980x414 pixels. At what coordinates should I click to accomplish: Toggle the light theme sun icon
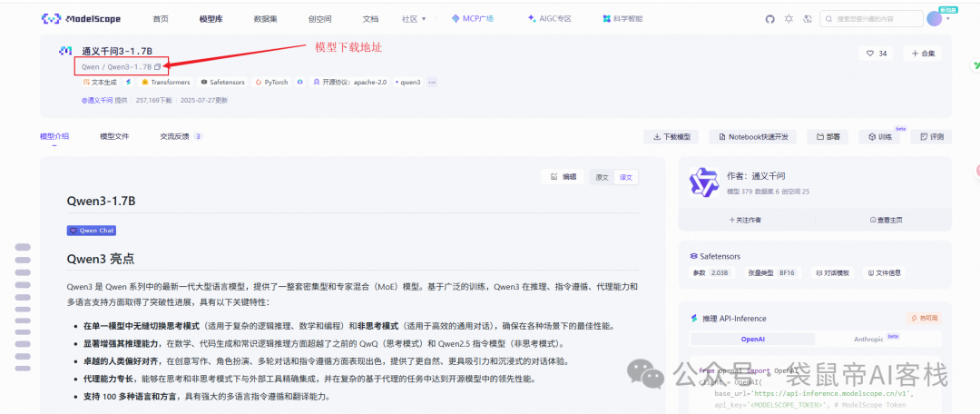coord(789,19)
